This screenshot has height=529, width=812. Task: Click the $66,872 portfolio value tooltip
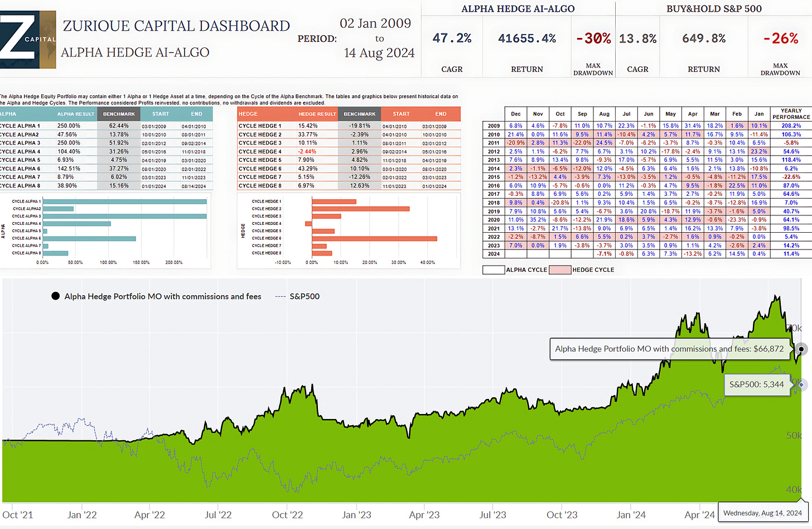[670, 349]
